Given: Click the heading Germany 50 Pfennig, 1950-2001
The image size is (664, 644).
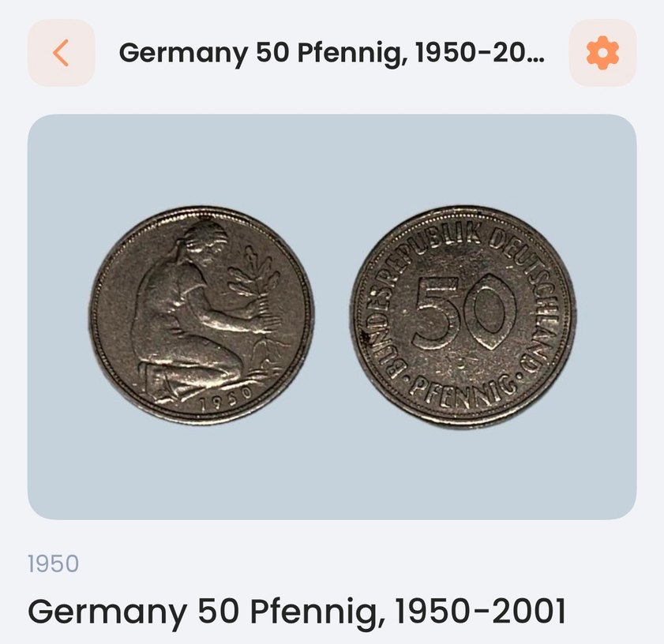Looking at the screenshot, I should 296,612.
